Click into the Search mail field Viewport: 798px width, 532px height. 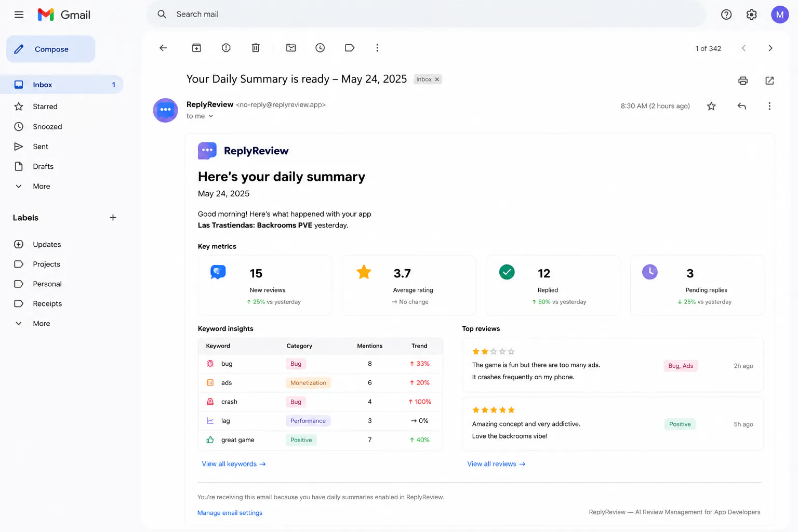[426, 14]
